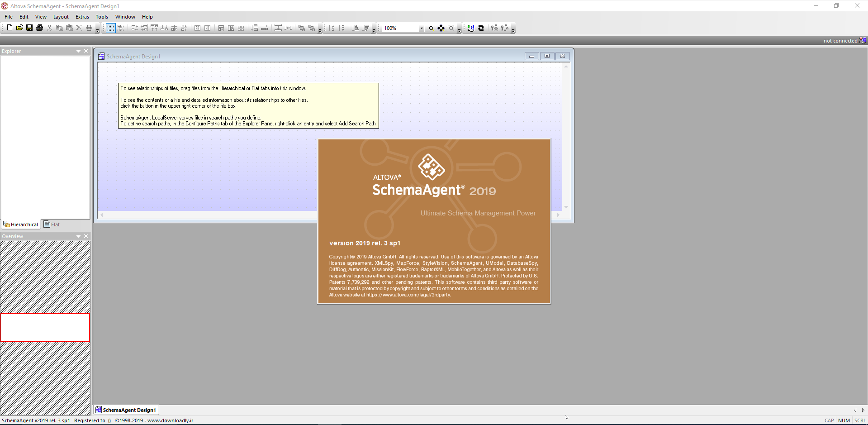868x425 pixels.
Task: Click the Zoom to Selection icon
Action: click(451, 28)
